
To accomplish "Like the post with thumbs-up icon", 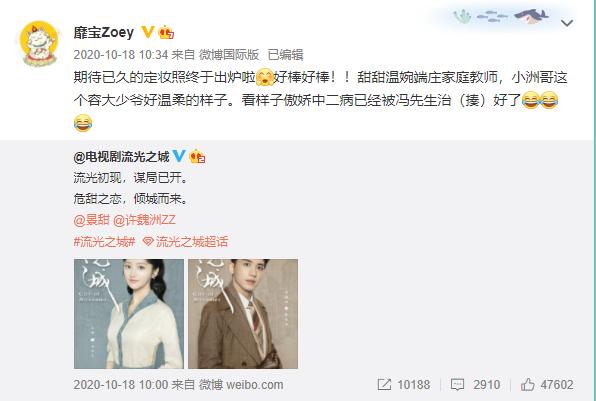I will (528, 384).
